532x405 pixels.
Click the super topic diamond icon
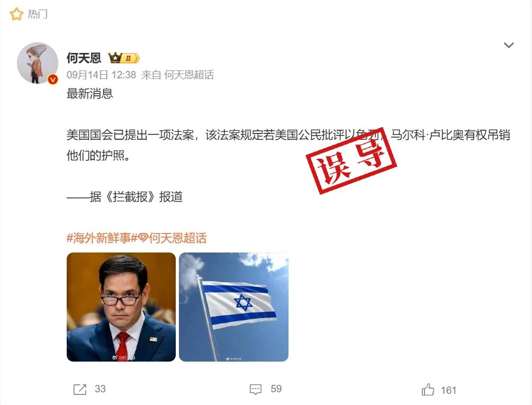(143, 238)
